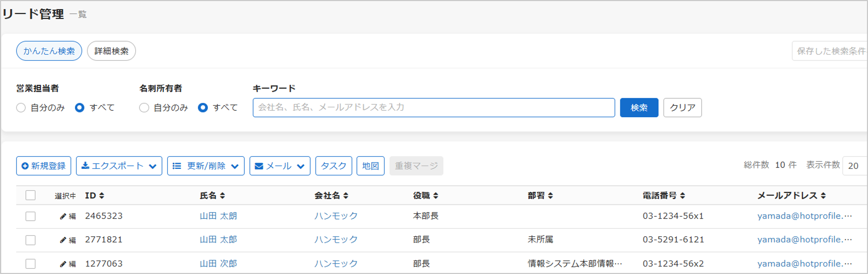Select すべて under 営業担当者
The image size is (868, 274).
point(80,108)
